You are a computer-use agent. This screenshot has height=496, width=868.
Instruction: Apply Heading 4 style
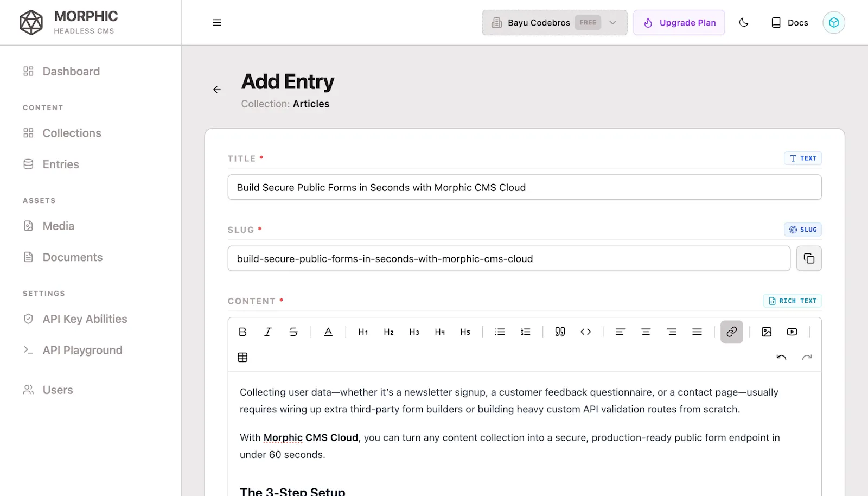[439, 332]
